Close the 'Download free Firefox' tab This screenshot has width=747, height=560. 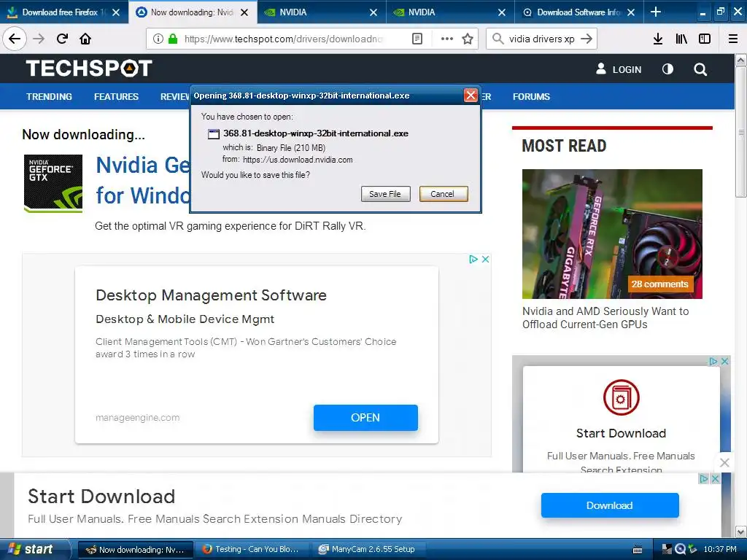116,12
